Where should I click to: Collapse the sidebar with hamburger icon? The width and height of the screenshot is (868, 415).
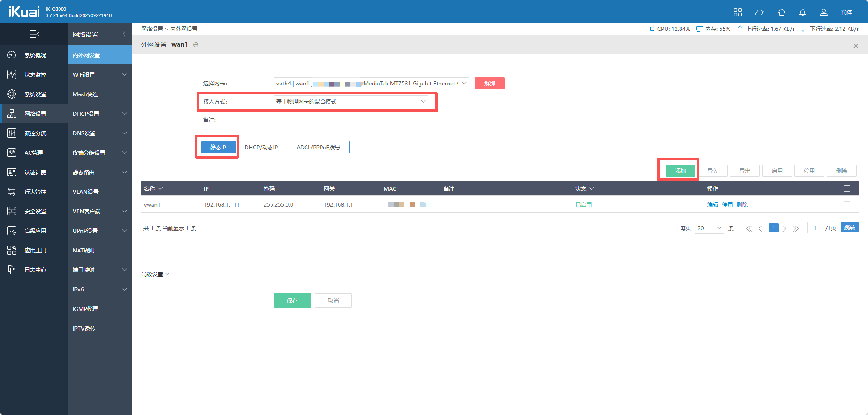34,34
